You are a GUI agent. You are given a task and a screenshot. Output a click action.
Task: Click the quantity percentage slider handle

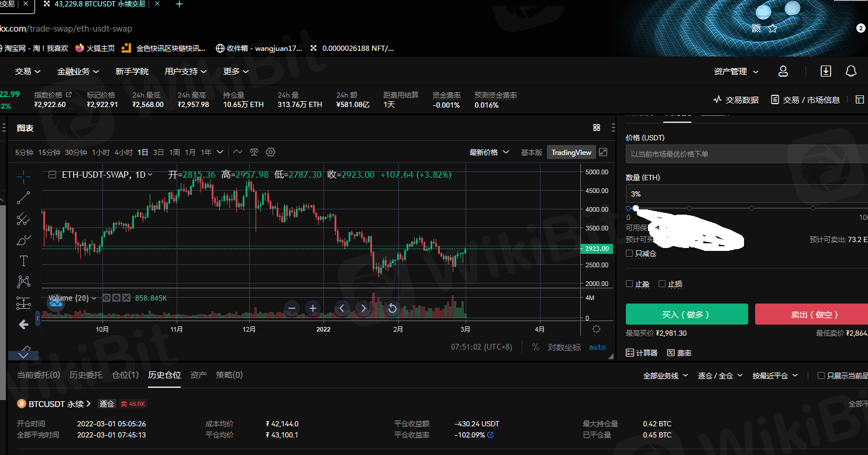(x=636, y=208)
